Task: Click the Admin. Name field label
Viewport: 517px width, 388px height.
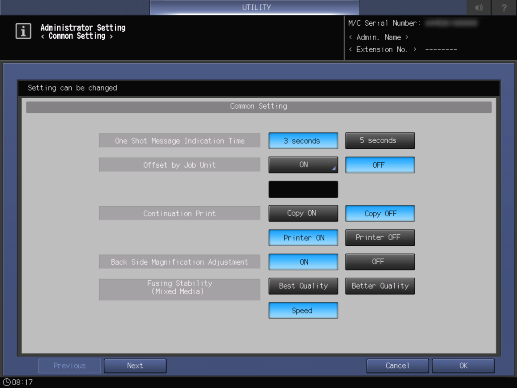Action: [x=379, y=37]
